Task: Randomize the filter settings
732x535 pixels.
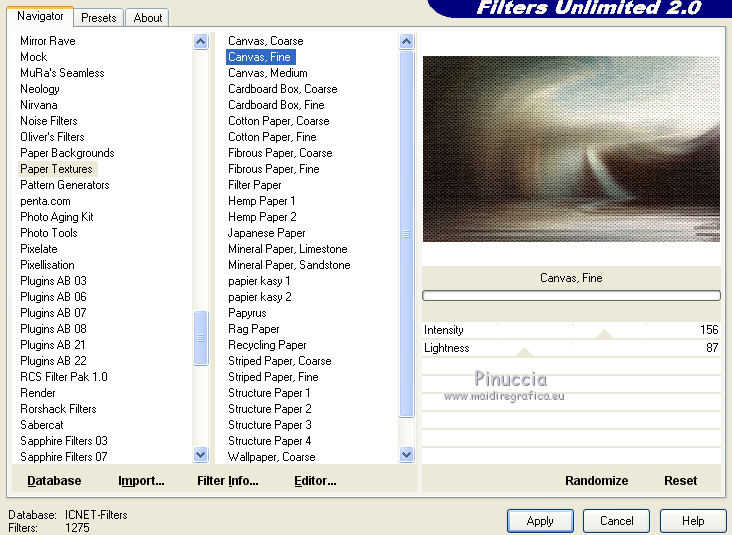Action: coord(596,480)
